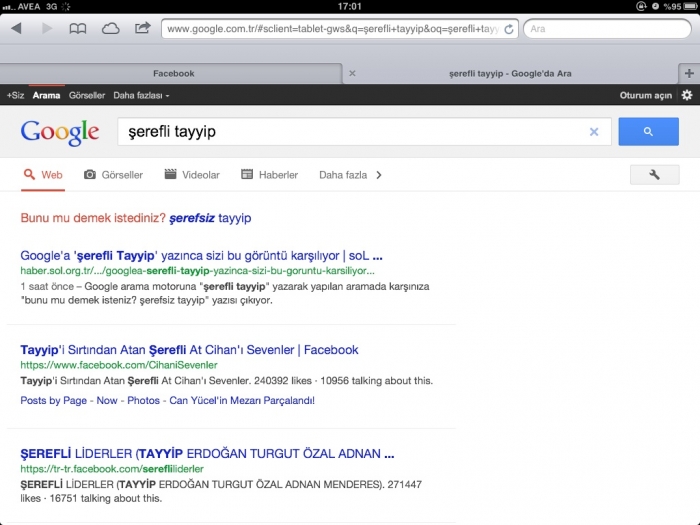The image size is (700, 525).
Task: Clear the search query with X
Action: click(x=594, y=132)
